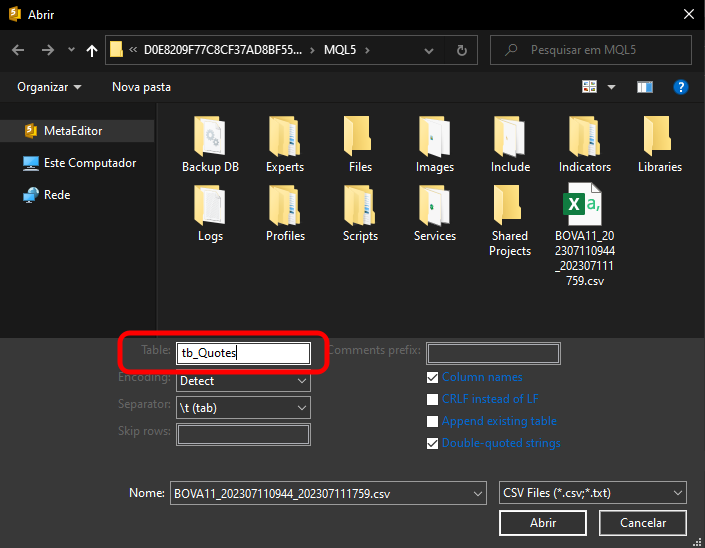The width and height of the screenshot is (705, 548).
Task: Open the Services folder
Action: [x=434, y=214]
